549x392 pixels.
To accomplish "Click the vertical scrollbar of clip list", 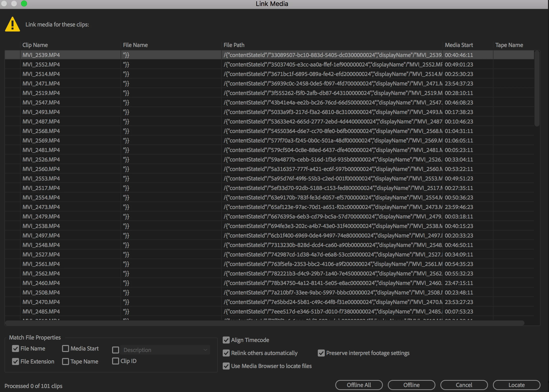I will pyautogui.click(x=537, y=88).
